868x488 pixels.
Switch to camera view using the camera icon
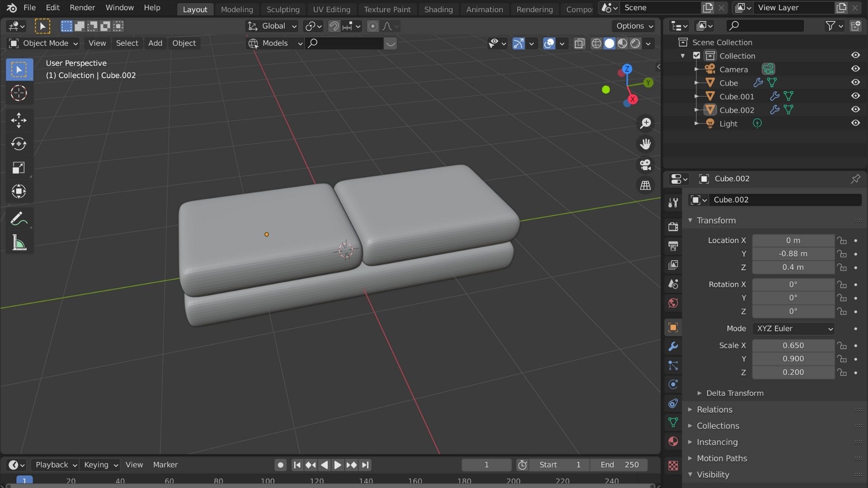[x=645, y=164]
